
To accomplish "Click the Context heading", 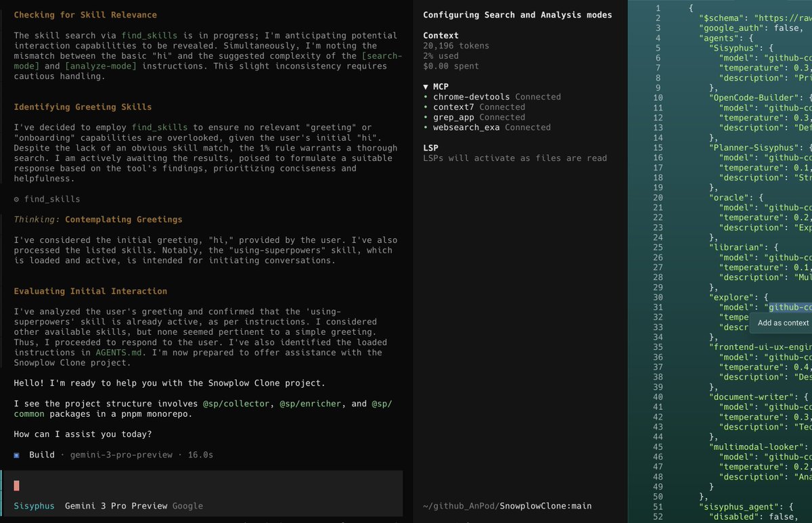I will (x=441, y=35).
